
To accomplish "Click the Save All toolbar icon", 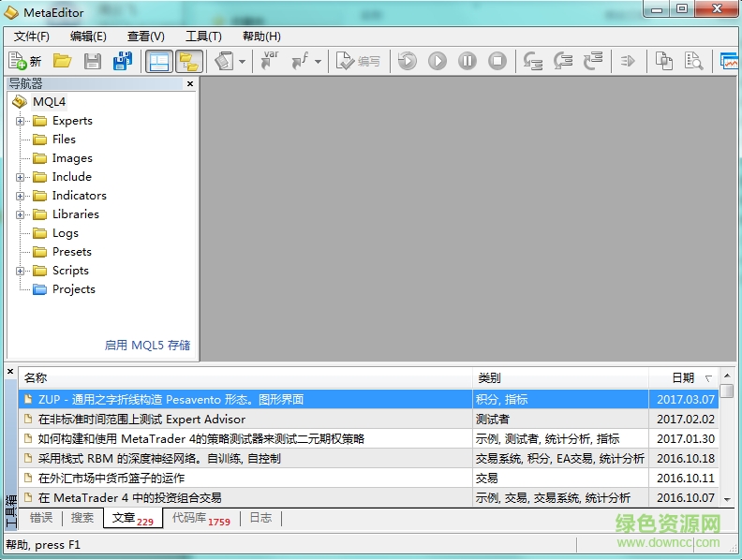I will (x=122, y=61).
